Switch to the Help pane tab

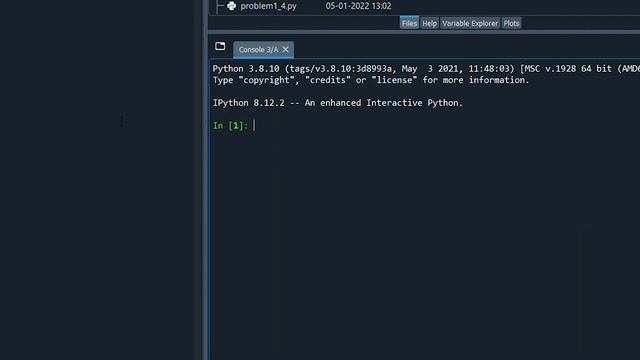tap(429, 23)
